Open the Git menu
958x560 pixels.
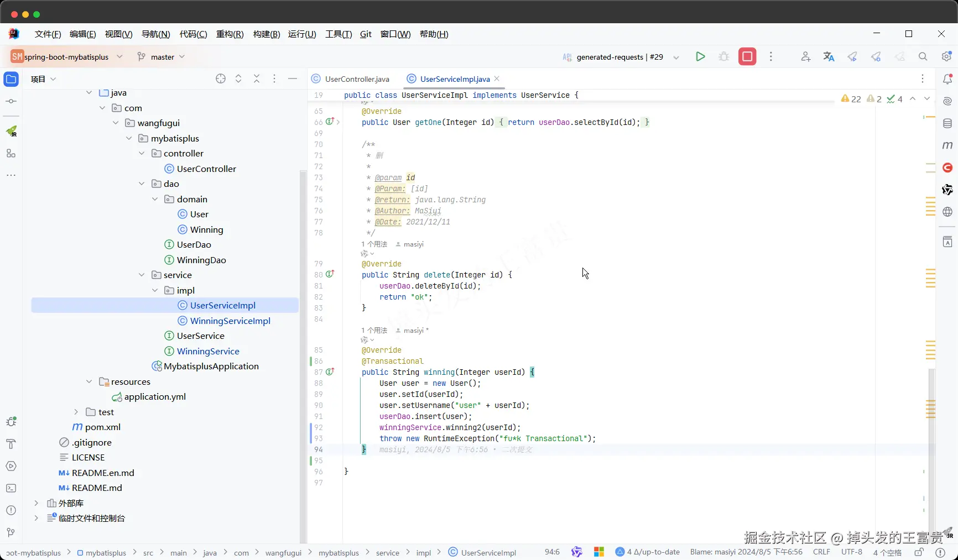click(x=366, y=34)
